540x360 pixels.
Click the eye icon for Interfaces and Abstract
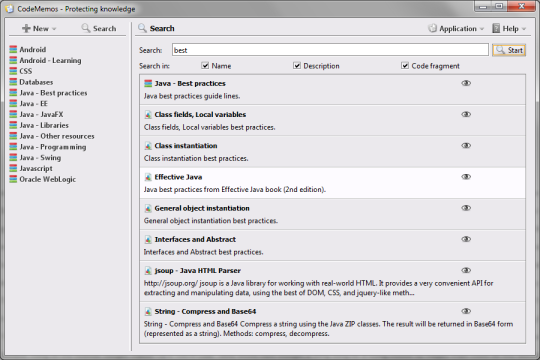[x=466, y=239]
